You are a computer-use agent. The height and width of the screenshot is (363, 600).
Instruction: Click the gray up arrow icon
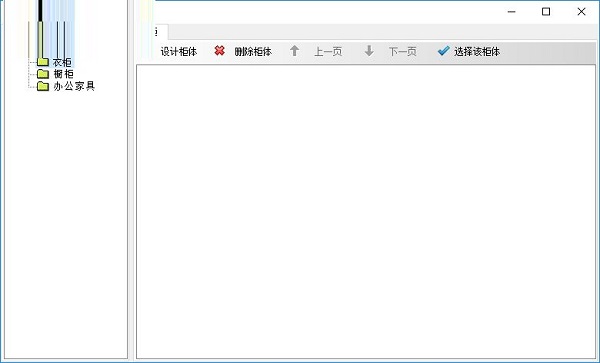pyautogui.click(x=294, y=50)
